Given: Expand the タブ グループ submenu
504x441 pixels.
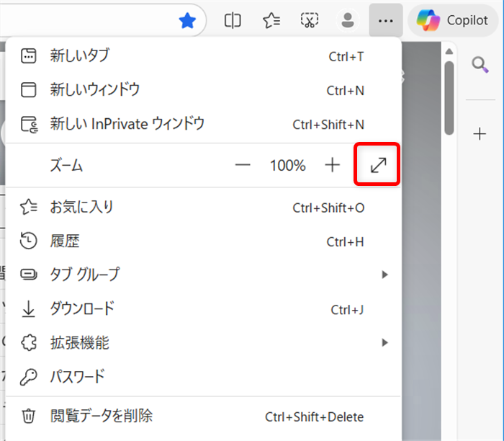Looking at the screenshot, I should (204, 275).
